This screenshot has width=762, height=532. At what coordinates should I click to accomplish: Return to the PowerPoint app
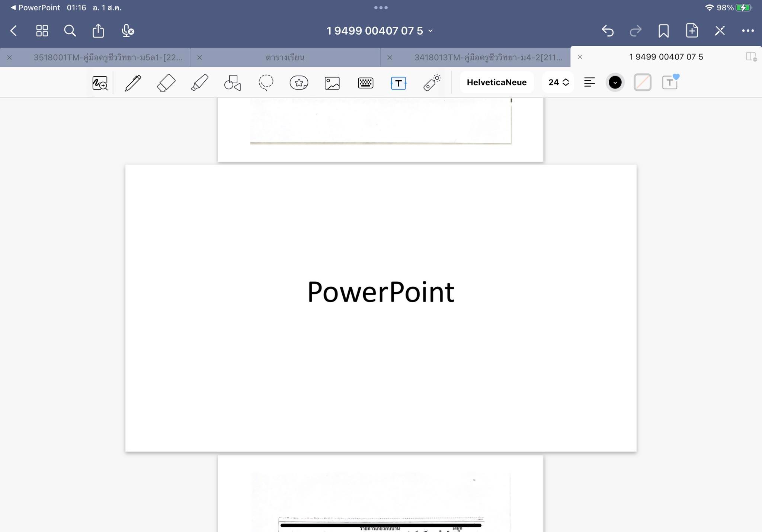coord(35,7)
